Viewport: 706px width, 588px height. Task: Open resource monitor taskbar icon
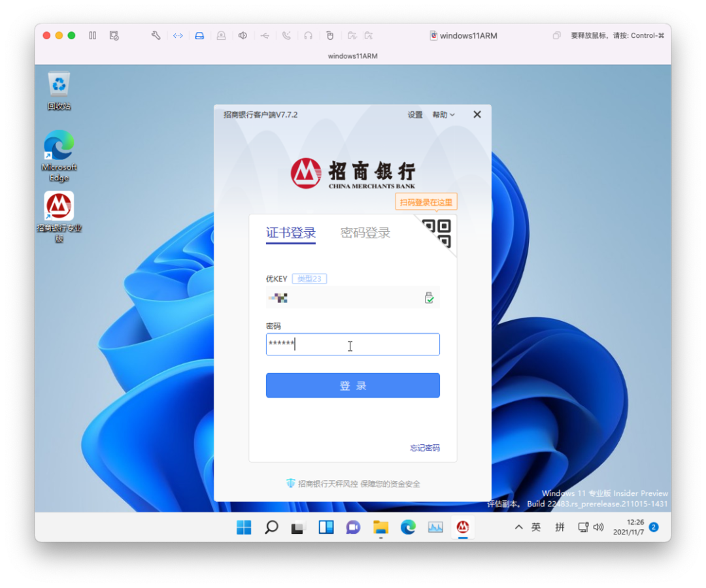coord(435,527)
